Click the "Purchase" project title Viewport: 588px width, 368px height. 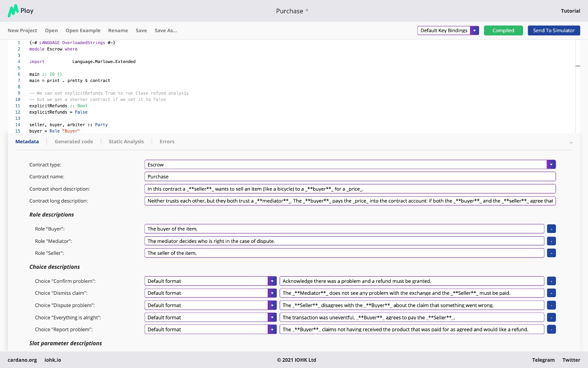(289, 11)
